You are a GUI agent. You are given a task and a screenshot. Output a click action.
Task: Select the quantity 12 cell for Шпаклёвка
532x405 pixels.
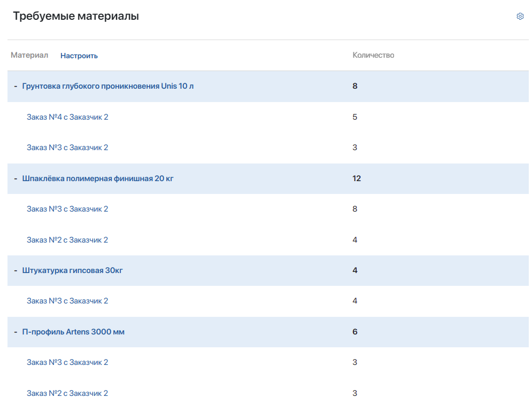tap(357, 178)
